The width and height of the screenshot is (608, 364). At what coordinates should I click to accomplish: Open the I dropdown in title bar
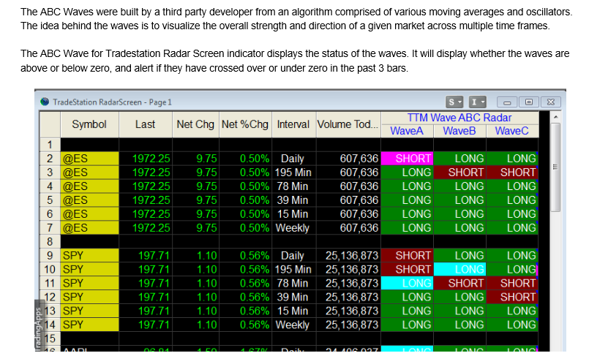pyautogui.click(x=477, y=102)
